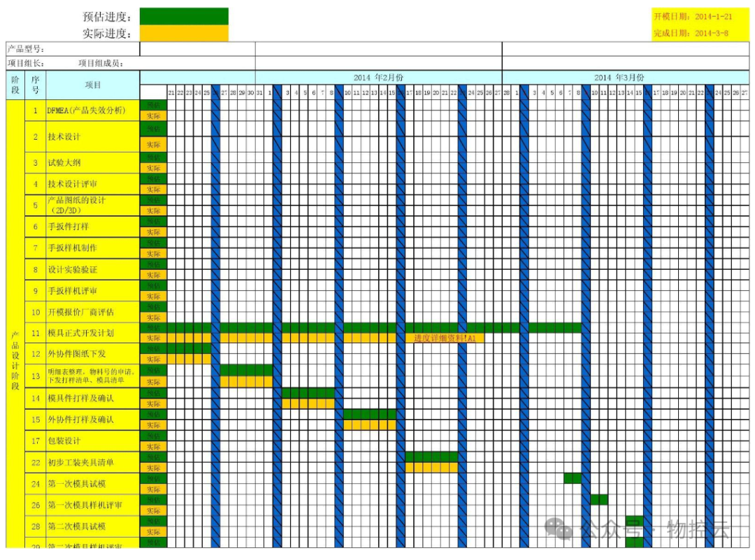Screen dimensions: 755x560
Task: Select the 项目 column header
Action: (x=93, y=85)
